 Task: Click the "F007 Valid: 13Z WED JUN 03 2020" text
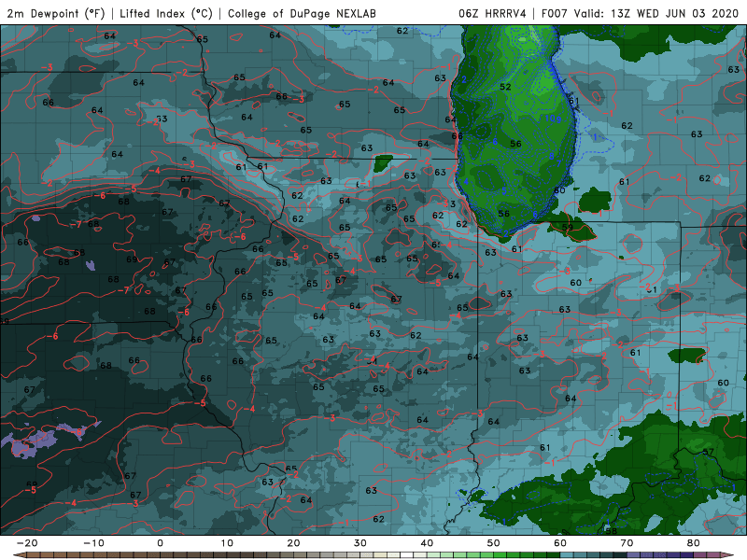click(640, 13)
